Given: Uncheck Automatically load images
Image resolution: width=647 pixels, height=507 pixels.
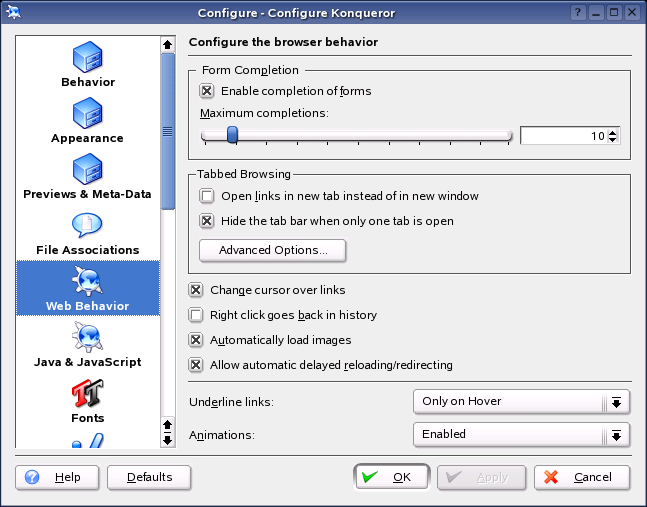Looking at the screenshot, I should [x=196, y=340].
